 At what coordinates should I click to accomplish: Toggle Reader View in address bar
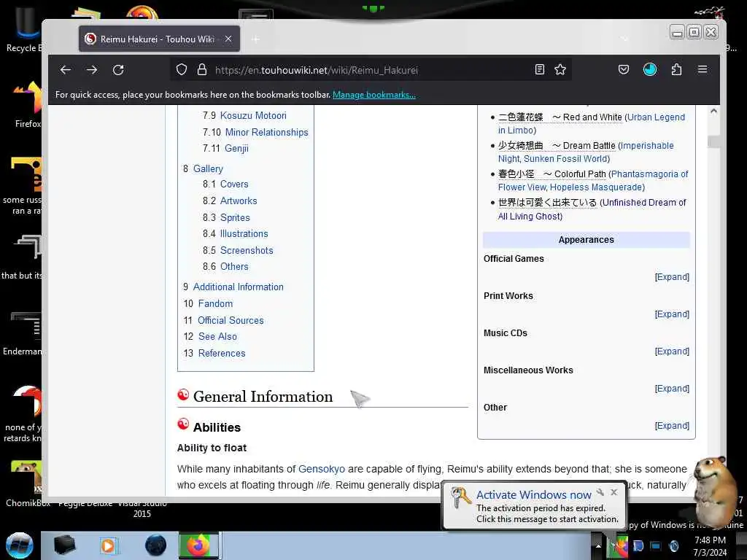(539, 69)
